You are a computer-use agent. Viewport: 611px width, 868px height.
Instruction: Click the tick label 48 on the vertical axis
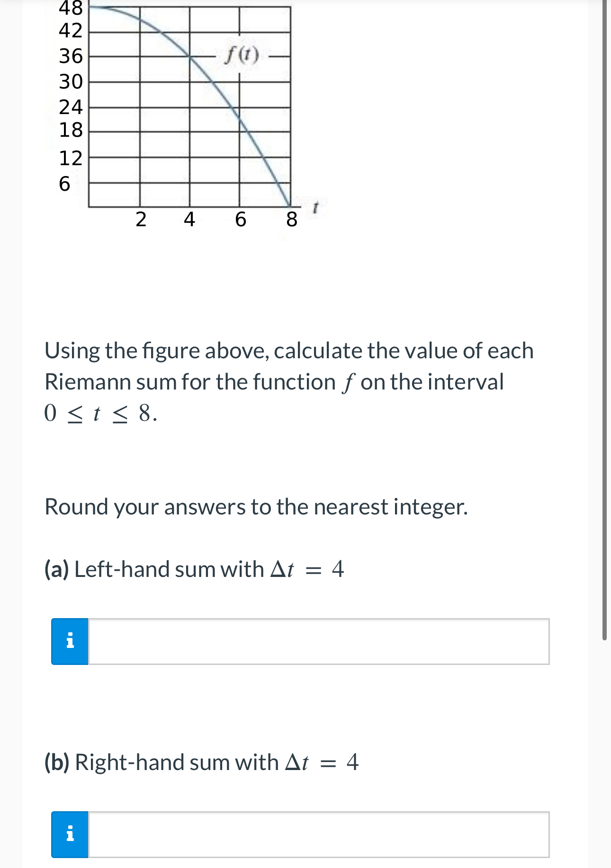[x=72, y=9]
